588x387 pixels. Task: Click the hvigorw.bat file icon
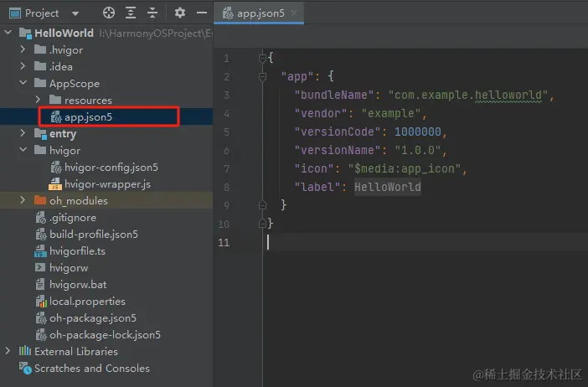[40, 285]
